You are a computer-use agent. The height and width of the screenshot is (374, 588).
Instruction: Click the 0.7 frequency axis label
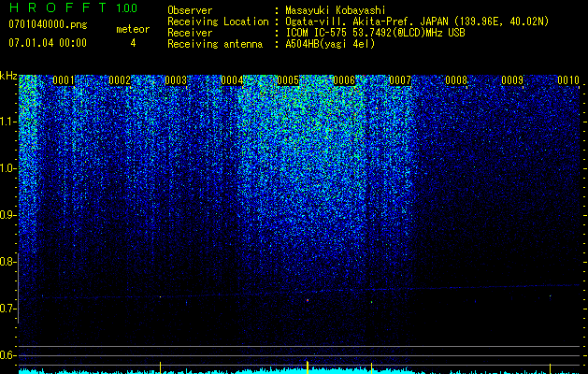7,309
